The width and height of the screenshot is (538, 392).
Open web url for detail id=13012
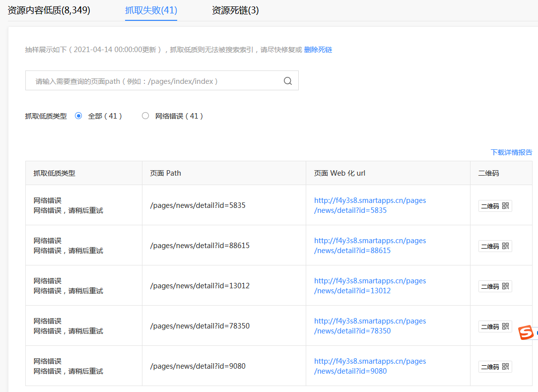point(370,286)
